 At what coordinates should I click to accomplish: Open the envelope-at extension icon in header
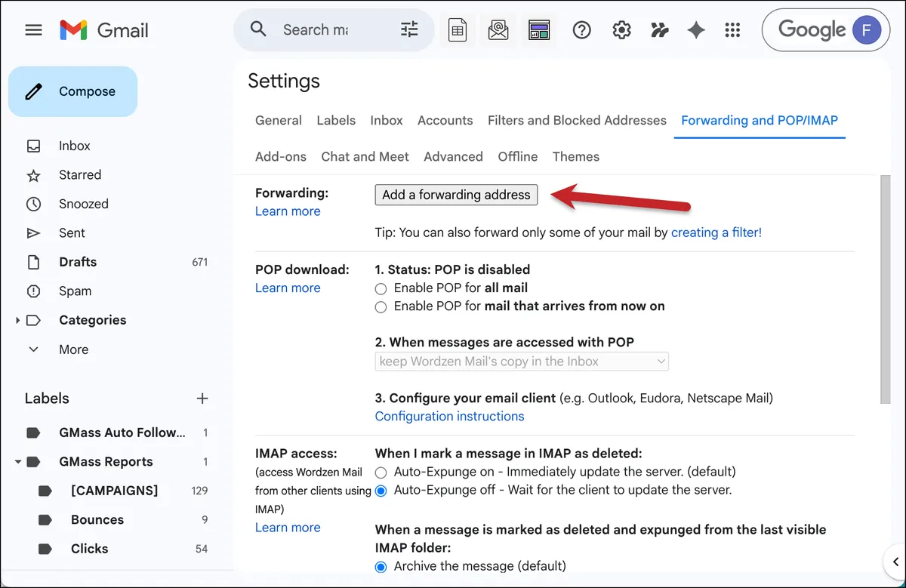coord(498,30)
